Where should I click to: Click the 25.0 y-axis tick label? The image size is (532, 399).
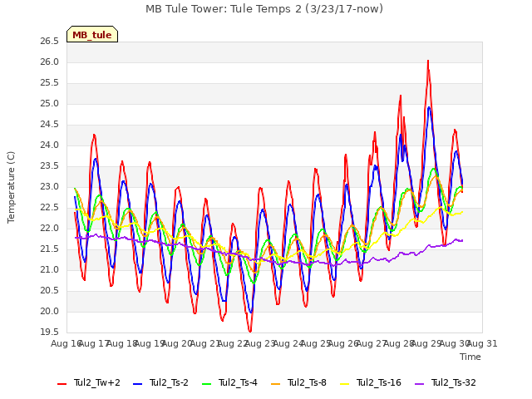click(x=50, y=103)
